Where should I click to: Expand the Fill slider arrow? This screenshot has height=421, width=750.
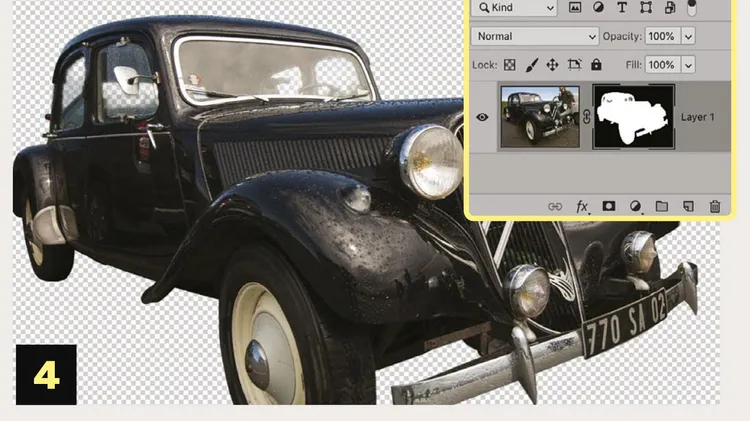click(688, 65)
